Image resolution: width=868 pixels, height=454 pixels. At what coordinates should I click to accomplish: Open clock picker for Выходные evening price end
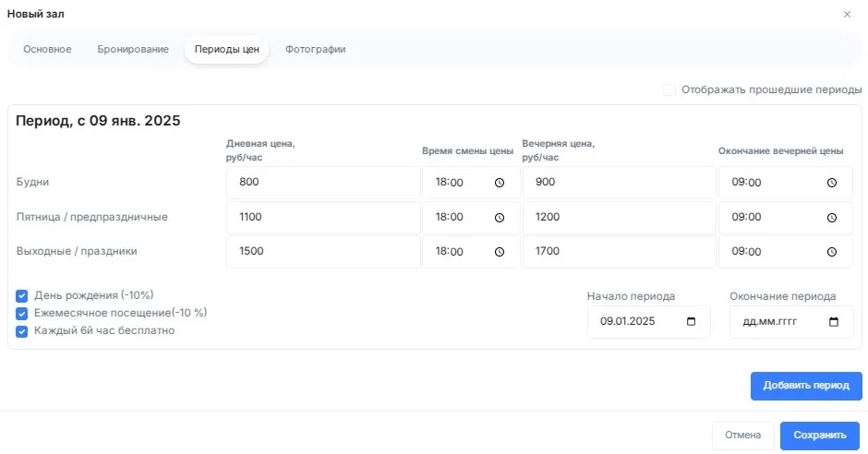click(x=831, y=252)
